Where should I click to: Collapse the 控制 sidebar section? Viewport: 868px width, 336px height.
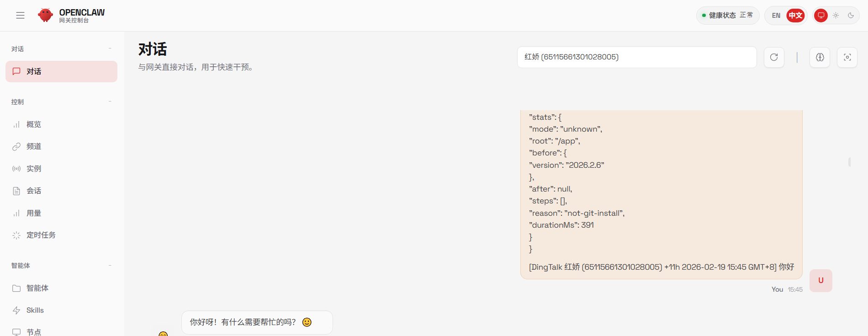(x=110, y=101)
